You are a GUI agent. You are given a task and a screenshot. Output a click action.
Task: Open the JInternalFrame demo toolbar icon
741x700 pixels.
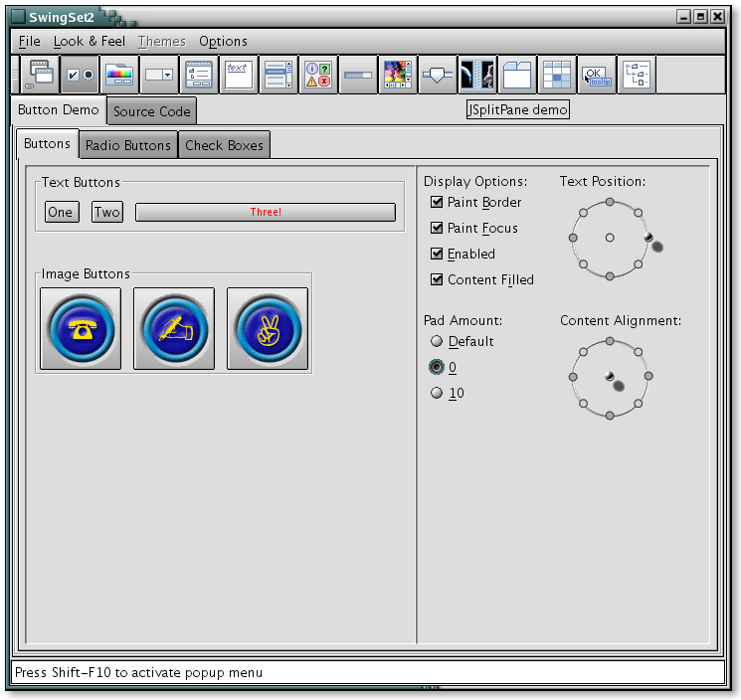click(40, 75)
